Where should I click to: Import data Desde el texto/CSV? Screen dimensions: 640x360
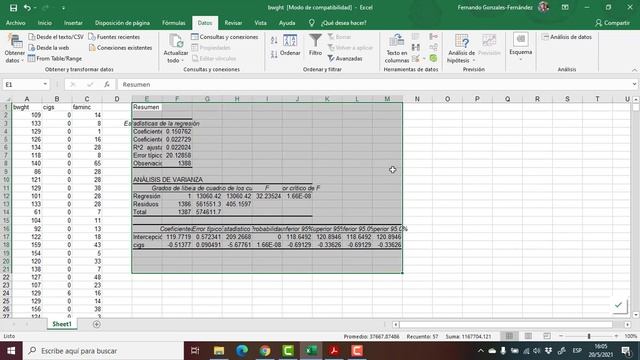pyautogui.click(x=56, y=37)
